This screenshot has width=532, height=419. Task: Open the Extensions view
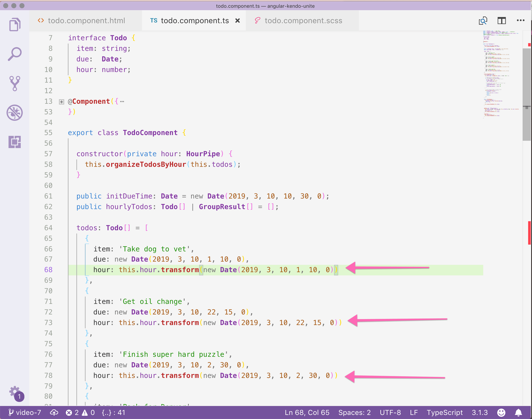(15, 142)
